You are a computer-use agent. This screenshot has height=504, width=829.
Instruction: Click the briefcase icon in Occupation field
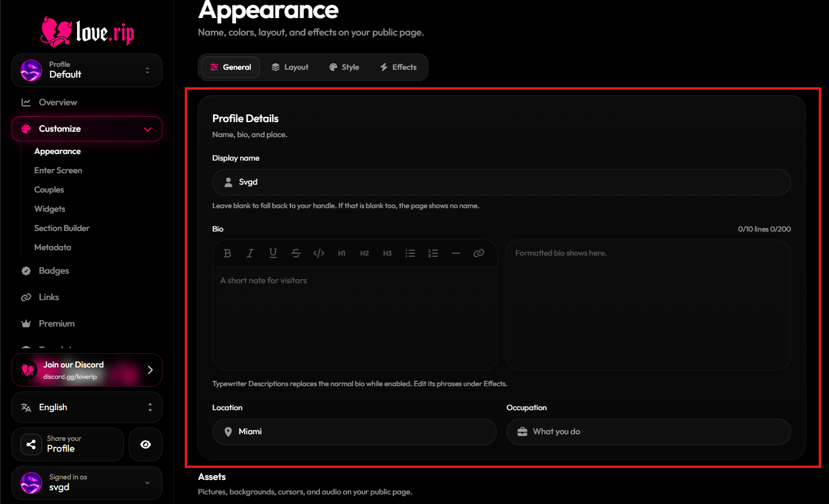point(522,431)
